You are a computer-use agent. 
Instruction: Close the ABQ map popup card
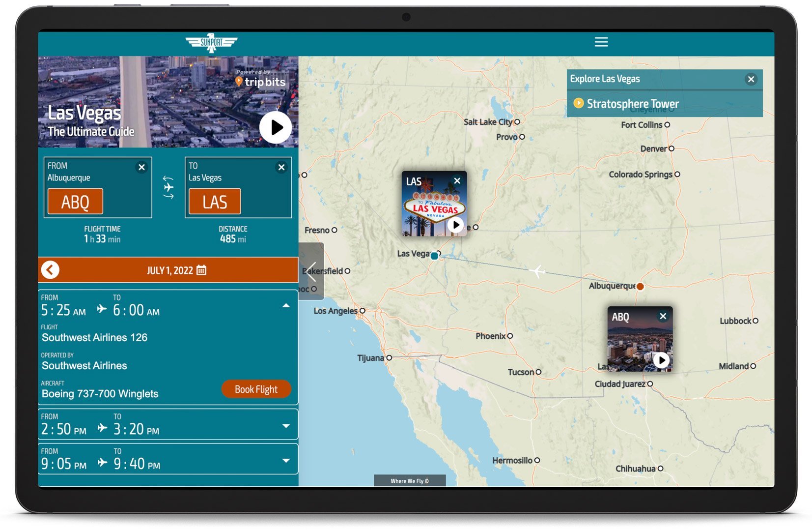(663, 316)
